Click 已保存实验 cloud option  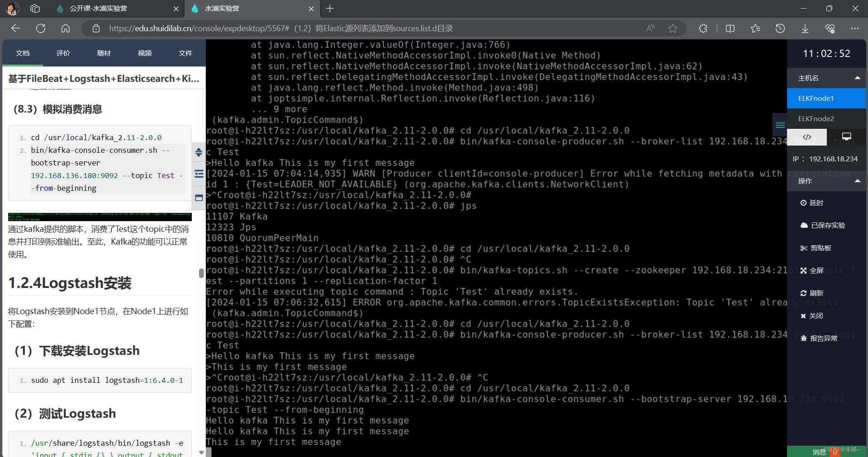tap(823, 225)
